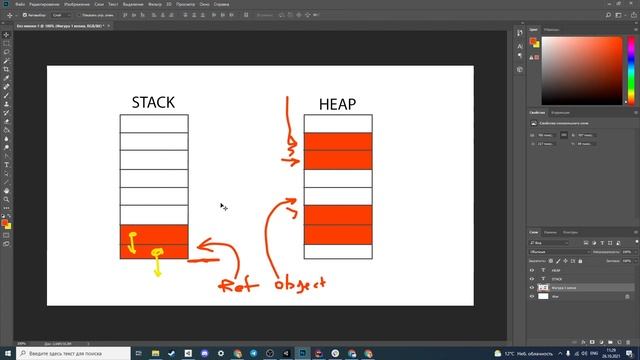This screenshot has width=640, height=360.
Task: Select the Eyedropper tool
Action: [6, 78]
